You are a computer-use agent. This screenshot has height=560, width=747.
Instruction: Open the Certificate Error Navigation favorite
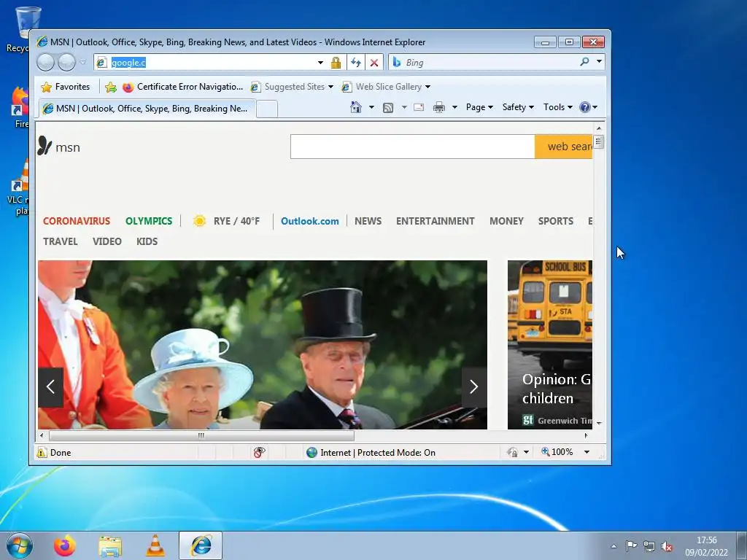click(x=183, y=87)
